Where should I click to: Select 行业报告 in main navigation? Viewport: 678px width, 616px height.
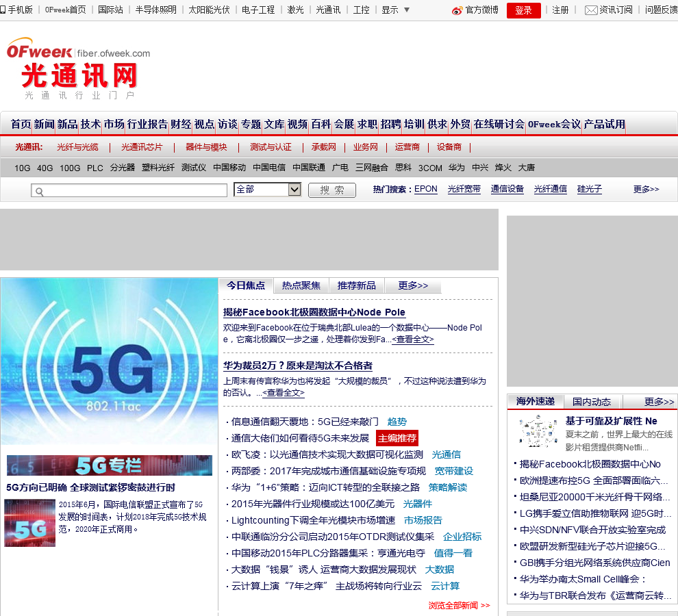click(147, 124)
